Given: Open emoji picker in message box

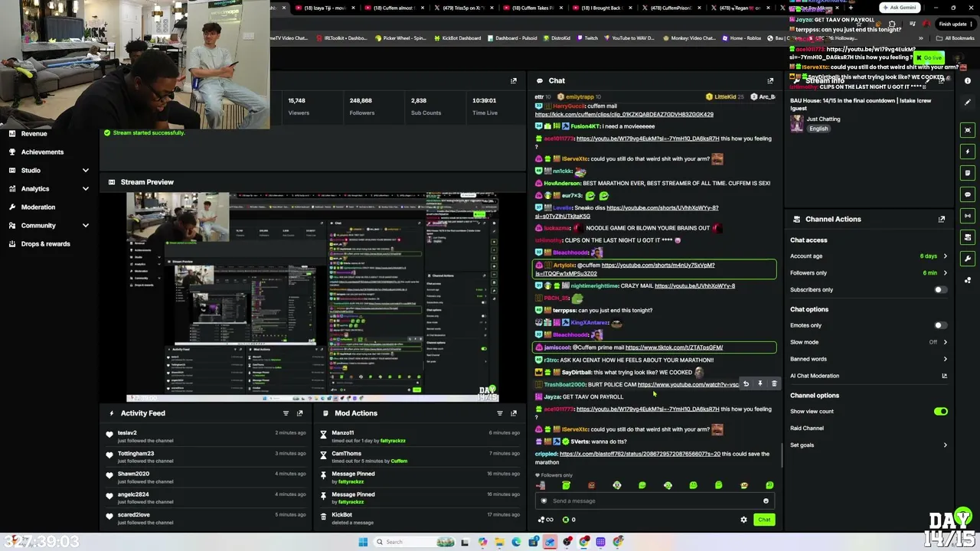Looking at the screenshot, I should click(766, 501).
